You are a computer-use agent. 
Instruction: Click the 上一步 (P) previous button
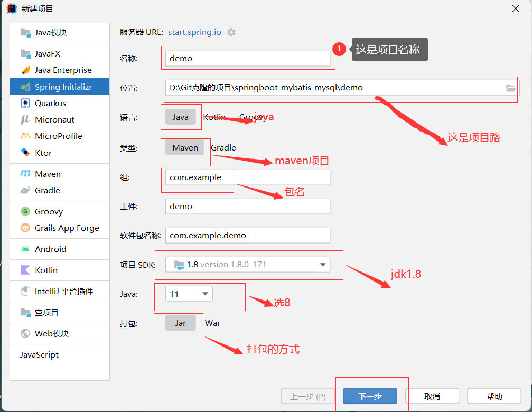pos(307,396)
